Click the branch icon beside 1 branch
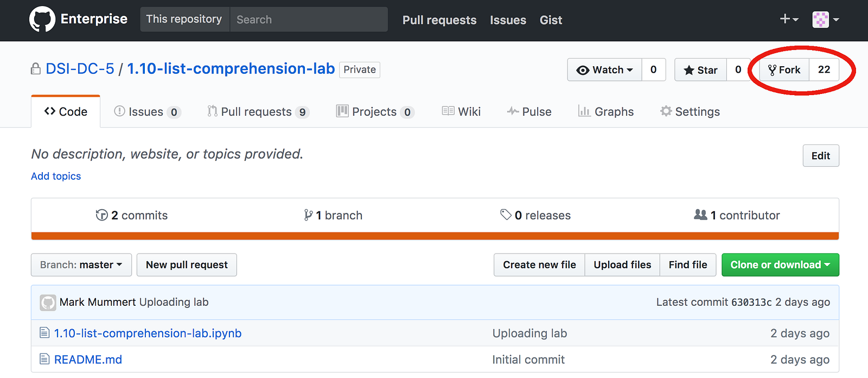The height and width of the screenshot is (378, 868). pos(308,215)
